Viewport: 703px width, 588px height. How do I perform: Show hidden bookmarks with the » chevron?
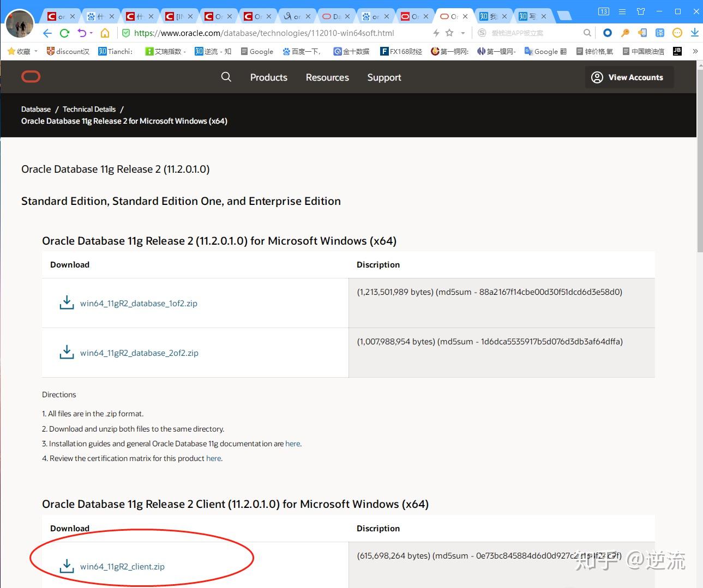click(x=695, y=51)
